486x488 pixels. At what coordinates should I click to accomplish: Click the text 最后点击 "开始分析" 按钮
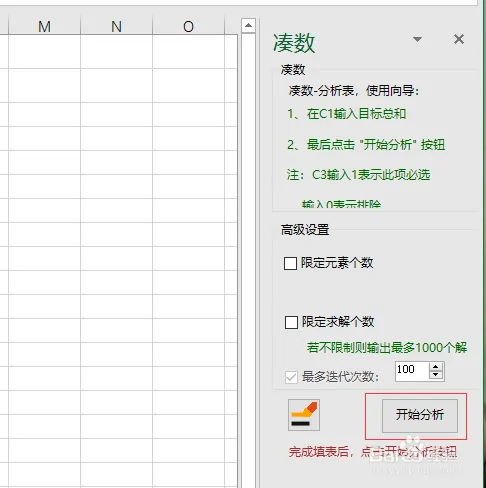(x=376, y=145)
